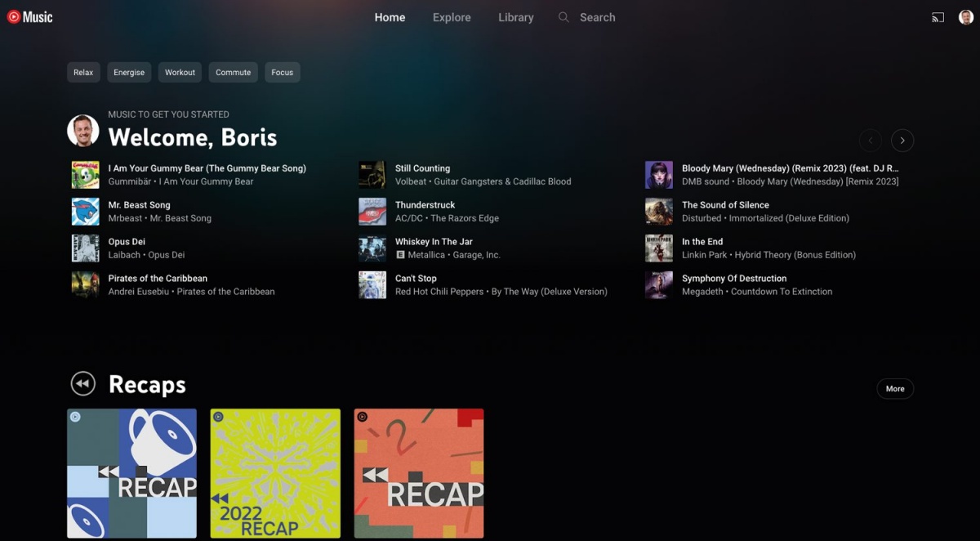Open album link Countdown To Extinction
The width and height of the screenshot is (980, 541).
coord(782,292)
